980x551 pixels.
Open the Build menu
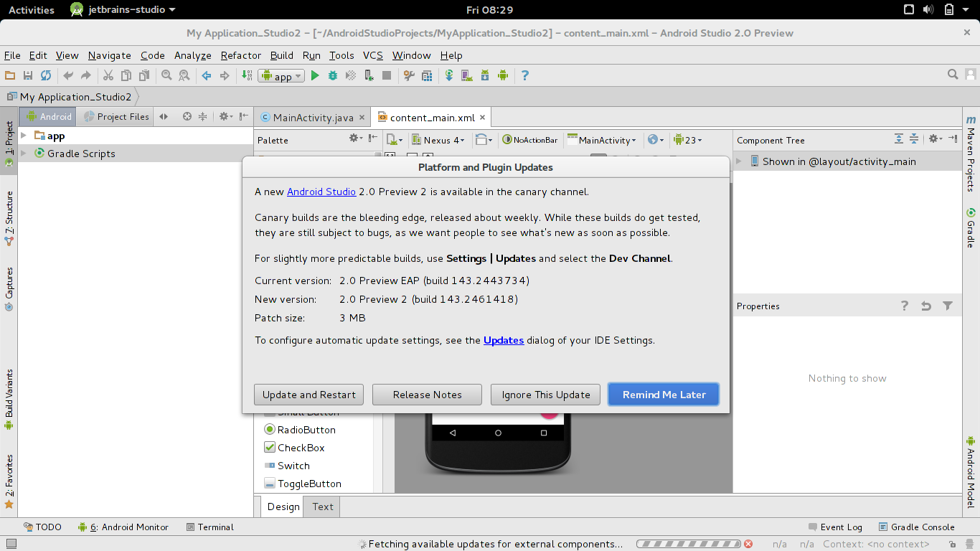(282, 55)
